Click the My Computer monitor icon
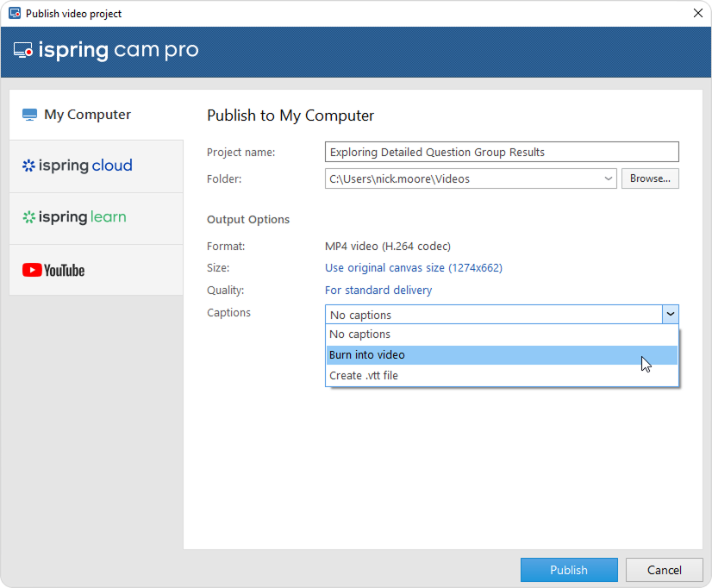 point(30,115)
